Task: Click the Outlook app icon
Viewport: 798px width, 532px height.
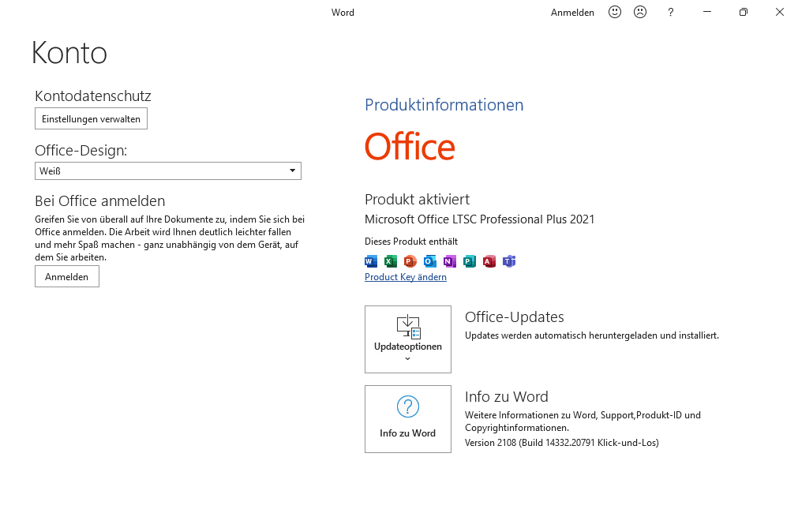Action: click(430, 261)
